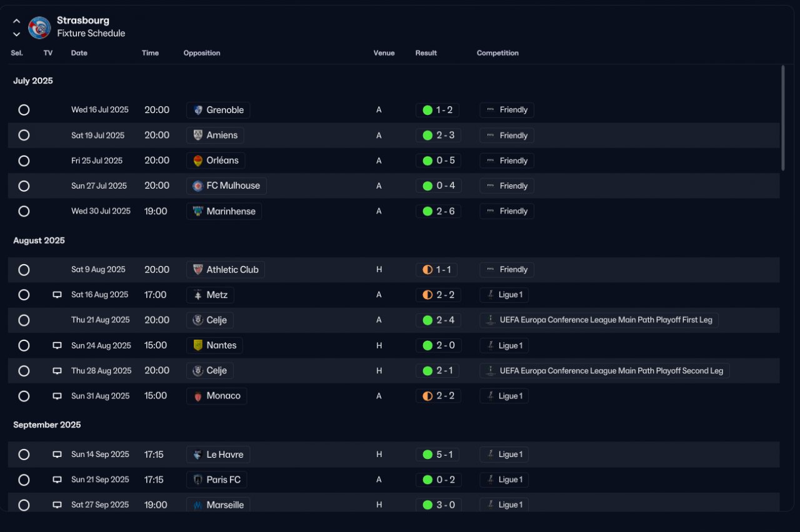
Task: Sort fixtures by the Date column header
Action: pyautogui.click(x=79, y=53)
